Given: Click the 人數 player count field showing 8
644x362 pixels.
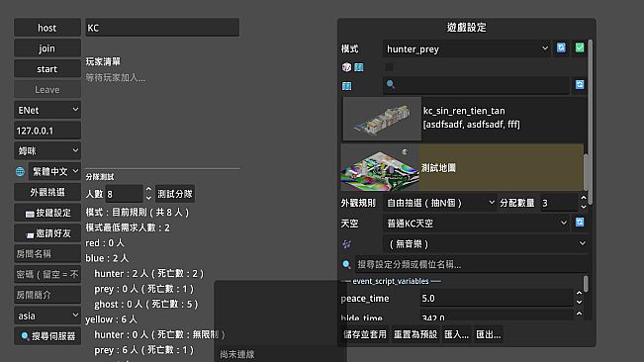Looking at the screenshot, I should [x=124, y=194].
